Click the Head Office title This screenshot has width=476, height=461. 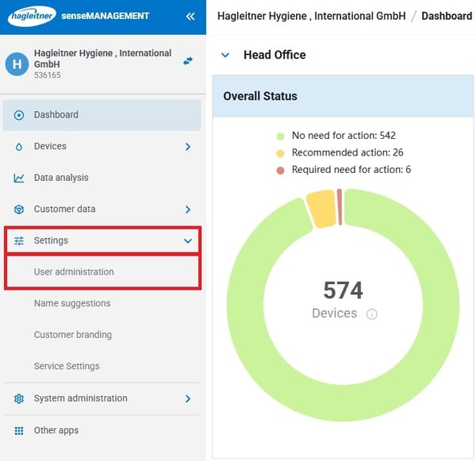point(274,55)
